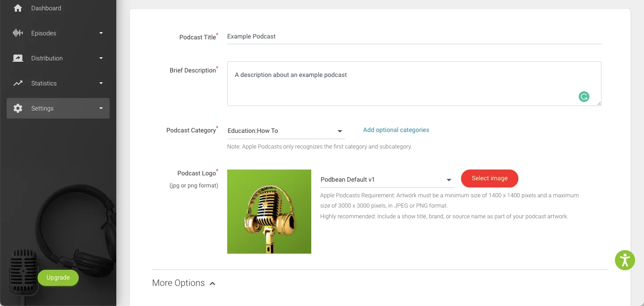The image size is (644, 306).
Task: Select the Episodes waveform icon
Action: (x=18, y=33)
